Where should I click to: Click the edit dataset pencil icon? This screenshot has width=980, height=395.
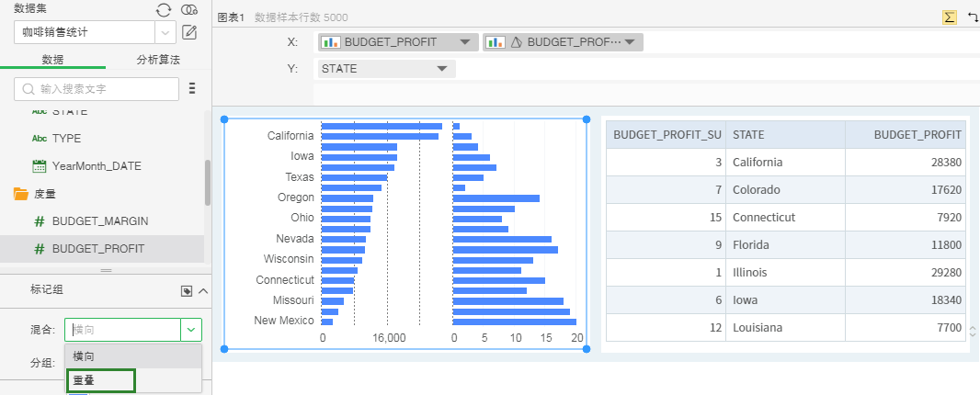[x=190, y=33]
